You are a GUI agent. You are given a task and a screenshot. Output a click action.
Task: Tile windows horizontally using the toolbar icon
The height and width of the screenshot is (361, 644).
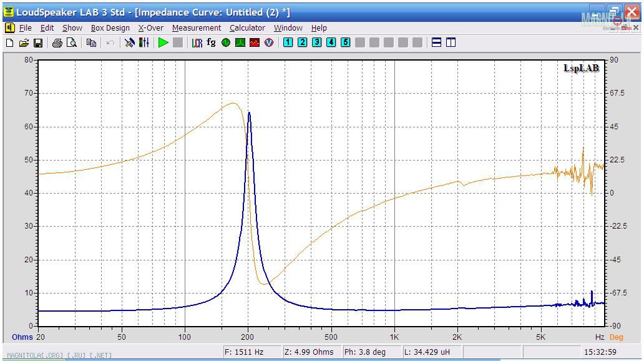point(437,42)
